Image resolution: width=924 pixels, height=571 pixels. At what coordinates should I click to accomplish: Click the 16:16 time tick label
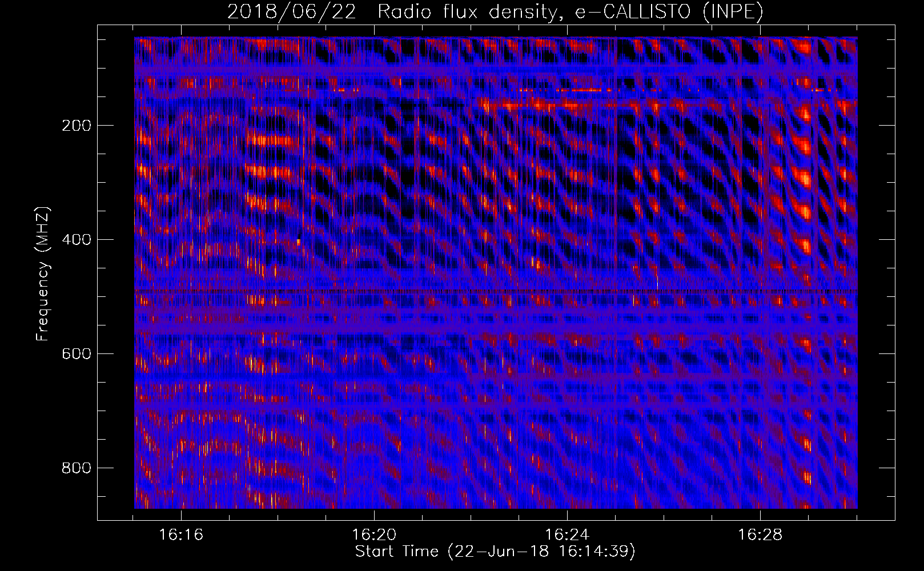181,535
